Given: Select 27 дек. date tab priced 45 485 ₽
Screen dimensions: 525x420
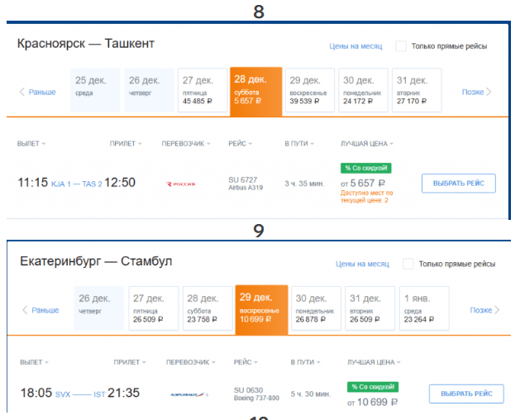Looking at the screenshot, I should click(203, 90).
